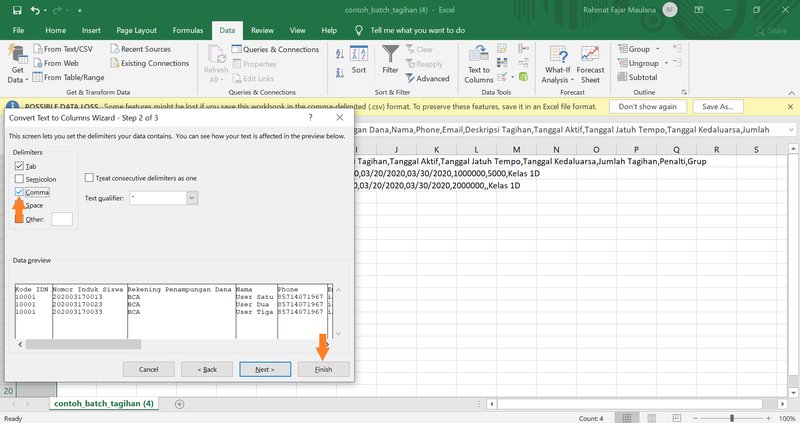Click the Share button
Viewport: 800px width, 423px height.
tap(771, 31)
